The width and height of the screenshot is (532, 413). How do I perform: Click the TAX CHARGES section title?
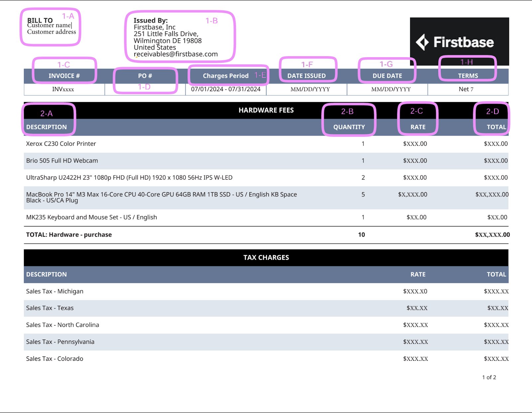266,257
